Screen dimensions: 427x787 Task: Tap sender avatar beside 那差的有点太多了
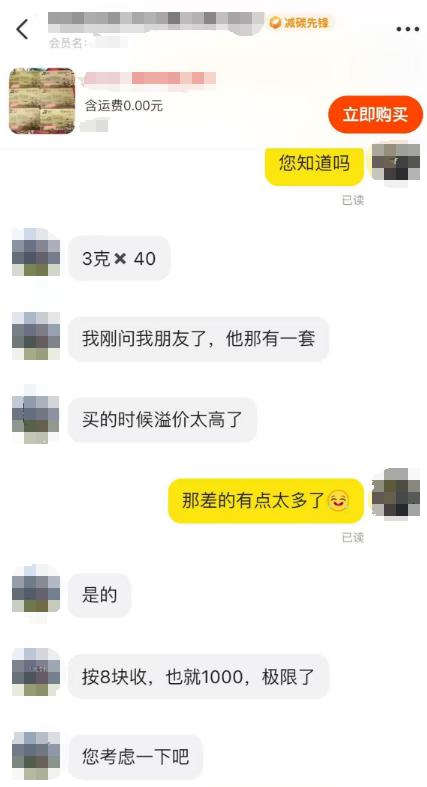click(x=396, y=494)
